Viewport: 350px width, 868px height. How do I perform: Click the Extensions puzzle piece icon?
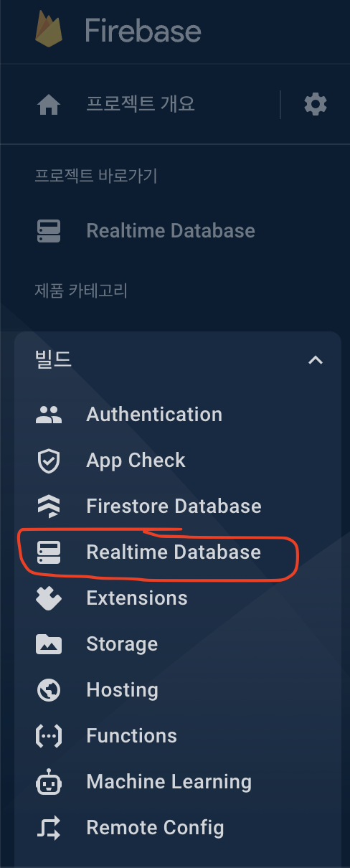point(49,598)
